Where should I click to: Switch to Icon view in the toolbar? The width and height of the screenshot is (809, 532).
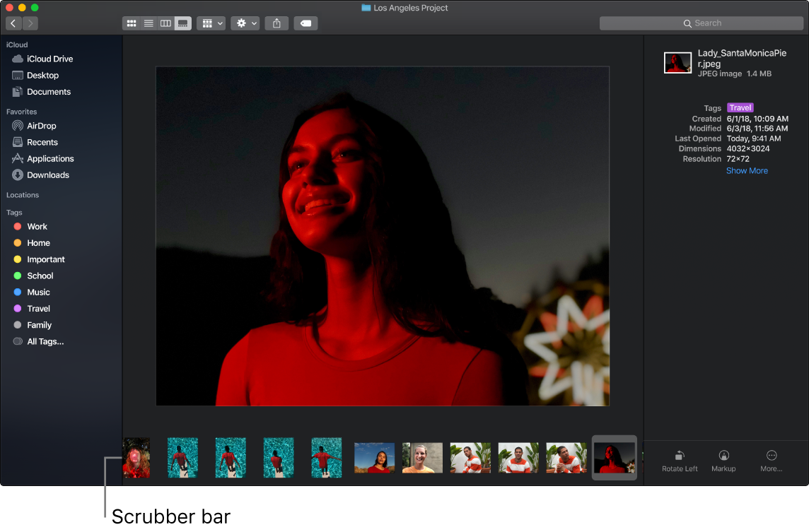pyautogui.click(x=131, y=23)
